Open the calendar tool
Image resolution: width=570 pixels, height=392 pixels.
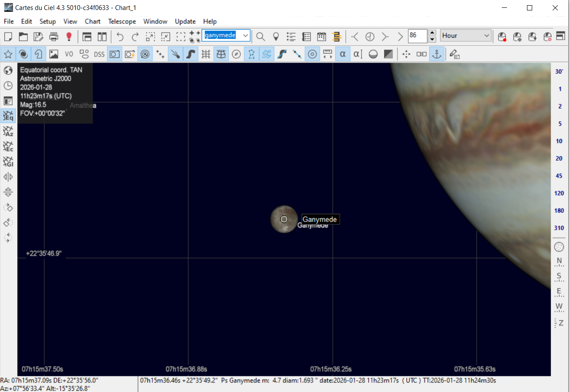pyautogui.click(x=321, y=37)
